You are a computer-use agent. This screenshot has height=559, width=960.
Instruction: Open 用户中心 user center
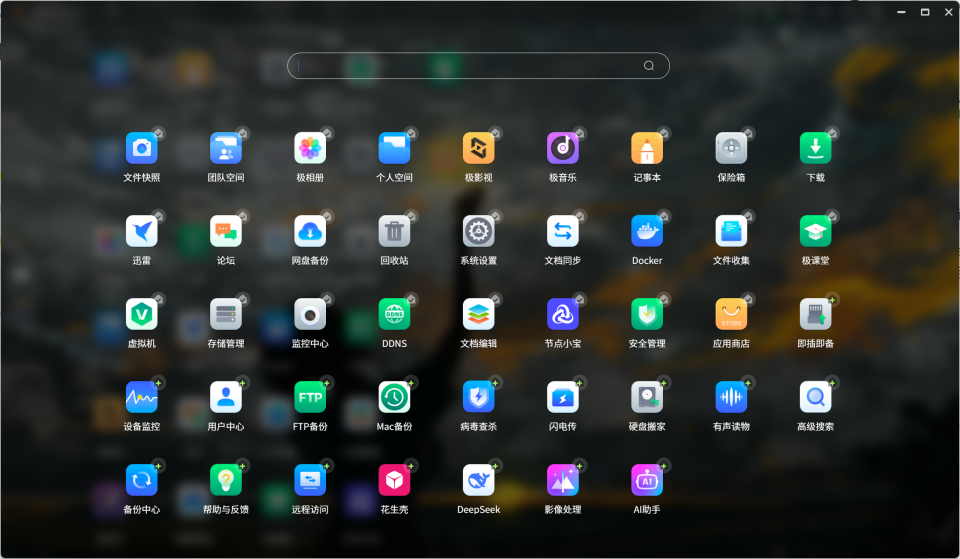click(226, 397)
